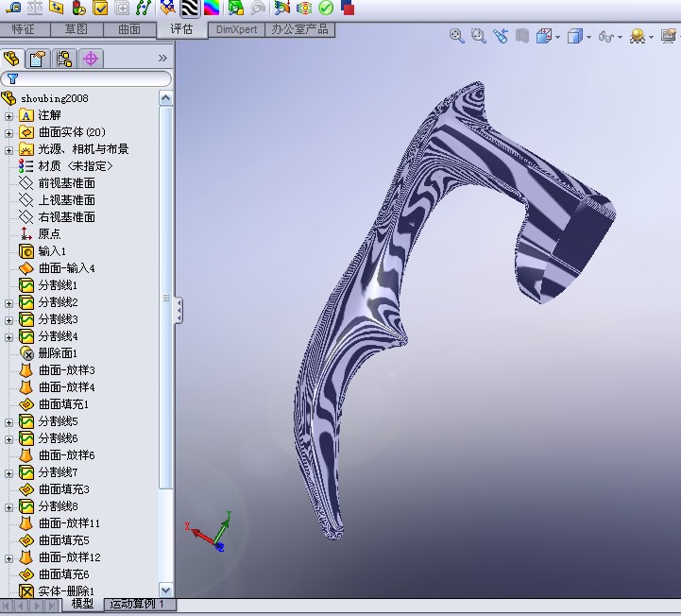Open the Deviation Analysis icon
The image size is (681, 616).
(143, 8)
